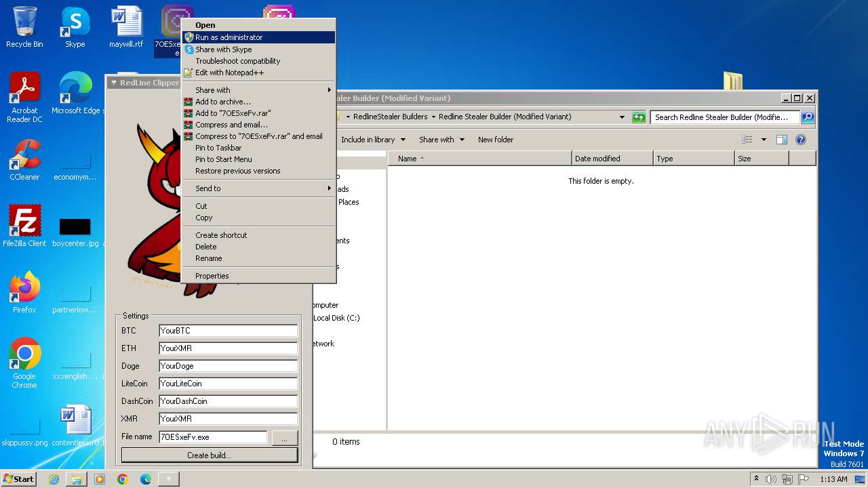Screen dimensions: 868x488
Task: Open Explorer help icon
Action: (x=801, y=140)
